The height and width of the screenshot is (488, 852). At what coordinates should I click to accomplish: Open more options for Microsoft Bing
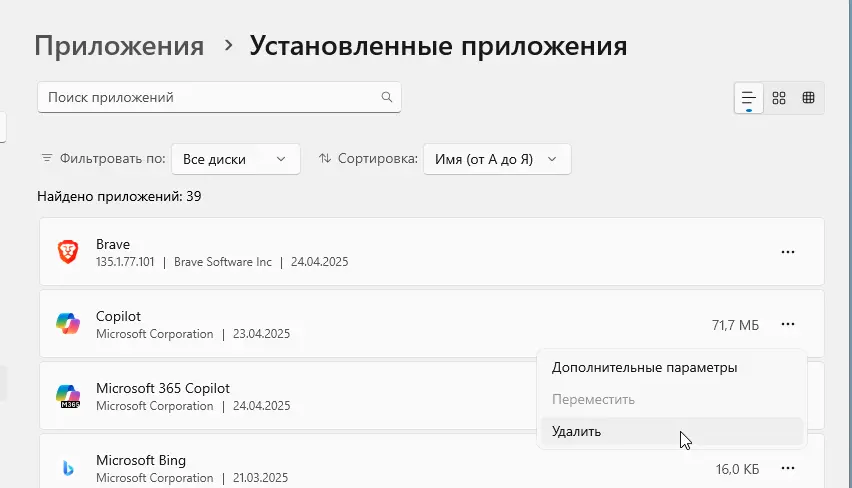[788, 468]
